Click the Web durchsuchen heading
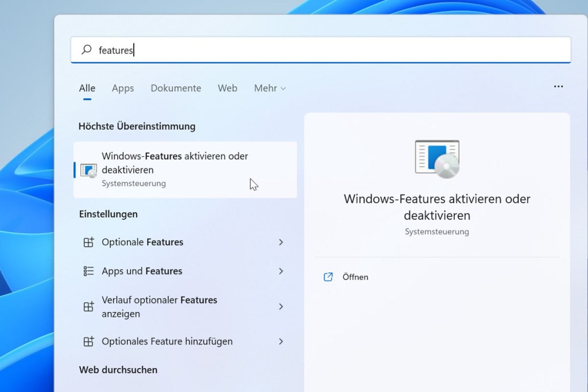Viewport: 588px width, 392px height. tap(118, 370)
